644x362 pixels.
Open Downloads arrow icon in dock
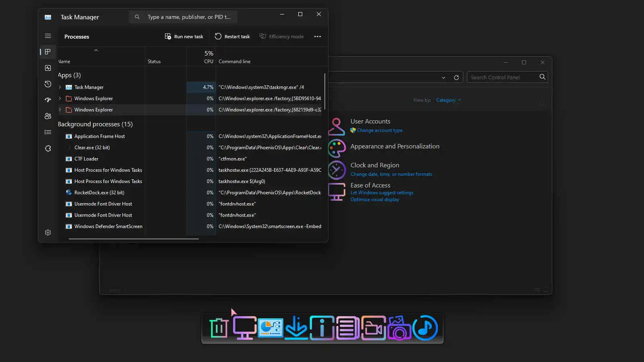(296, 328)
